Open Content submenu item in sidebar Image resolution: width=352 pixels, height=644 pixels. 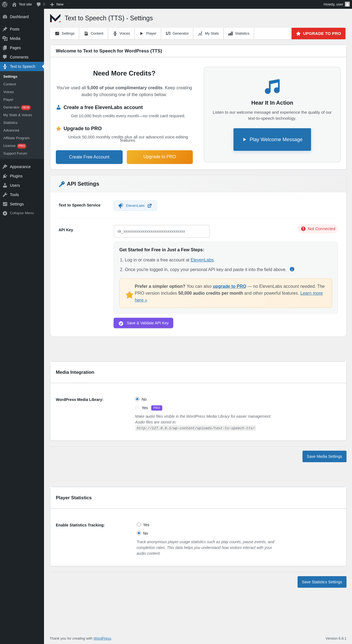(22, 84)
